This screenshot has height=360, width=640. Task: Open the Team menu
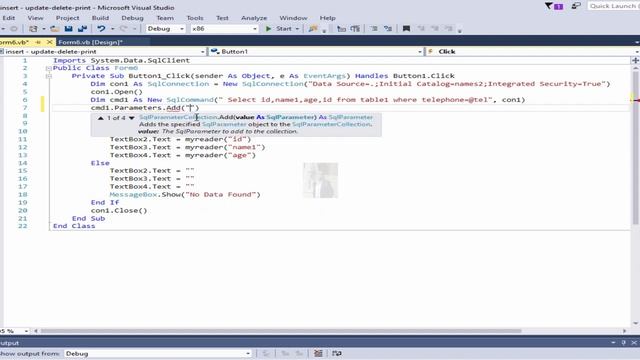(x=165, y=18)
